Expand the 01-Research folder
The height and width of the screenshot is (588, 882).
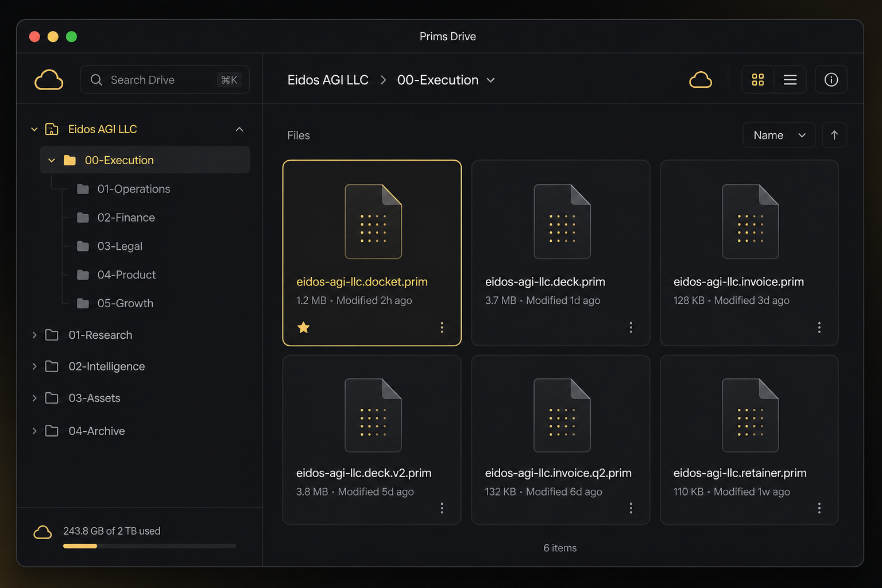pyautogui.click(x=34, y=335)
